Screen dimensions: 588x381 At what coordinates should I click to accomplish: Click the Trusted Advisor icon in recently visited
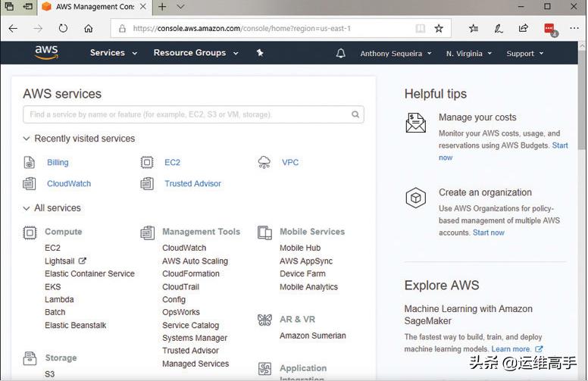(147, 183)
